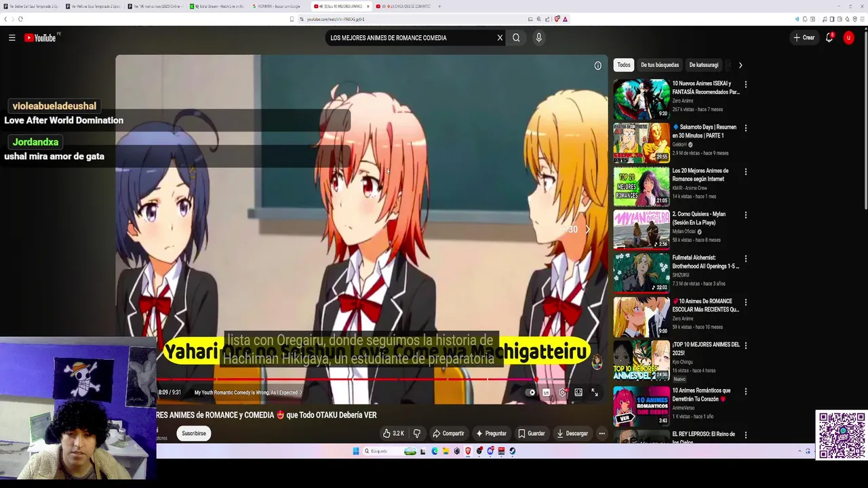Go back with the browser back arrow
This screenshot has width=868, height=488.
tap(5, 19)
